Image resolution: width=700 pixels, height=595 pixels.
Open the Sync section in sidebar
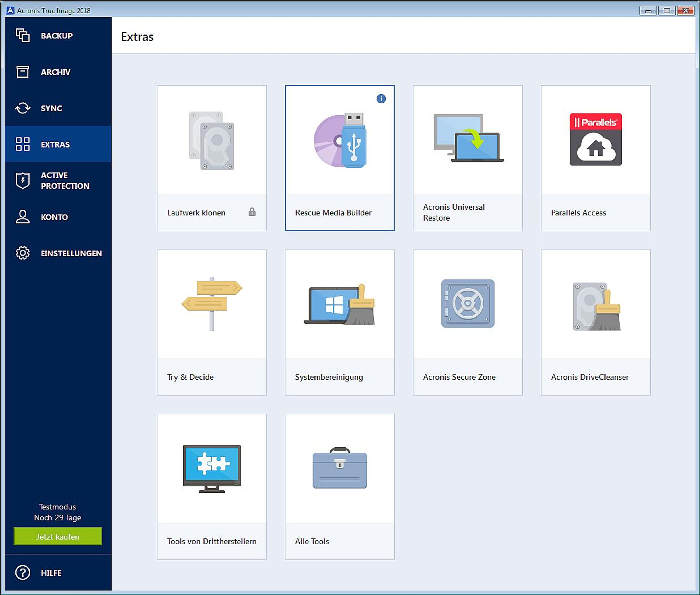[x=58, y=108]
